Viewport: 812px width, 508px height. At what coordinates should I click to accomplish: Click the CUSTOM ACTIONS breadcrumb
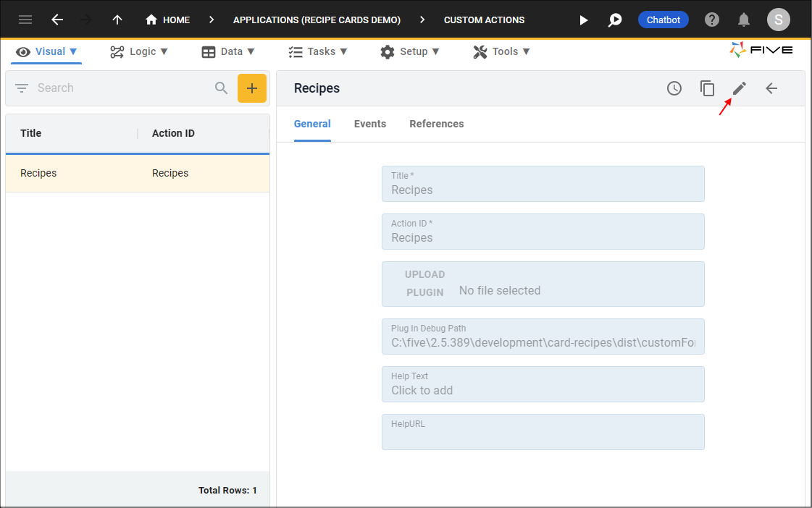[x=484, y=20]
